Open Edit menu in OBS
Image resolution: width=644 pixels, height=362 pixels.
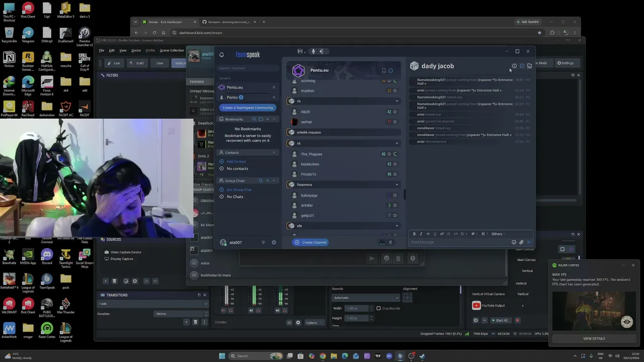click(x=112, y=50)
